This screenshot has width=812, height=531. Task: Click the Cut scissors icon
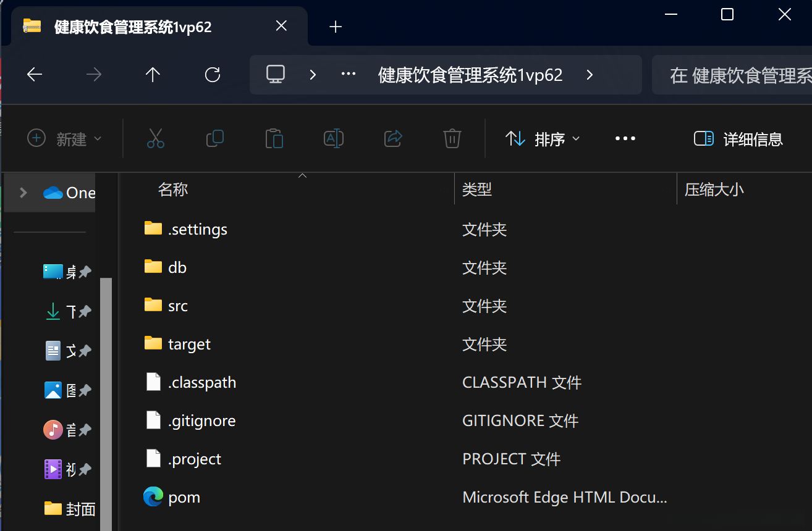(x=156, y=138)
